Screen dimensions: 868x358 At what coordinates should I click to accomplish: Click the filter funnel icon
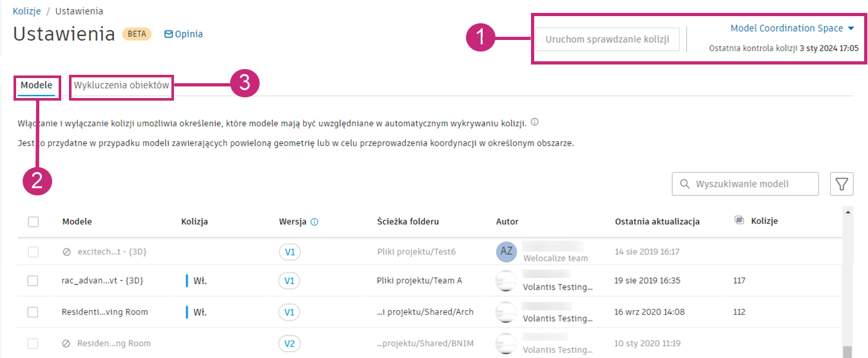(842, 184)
